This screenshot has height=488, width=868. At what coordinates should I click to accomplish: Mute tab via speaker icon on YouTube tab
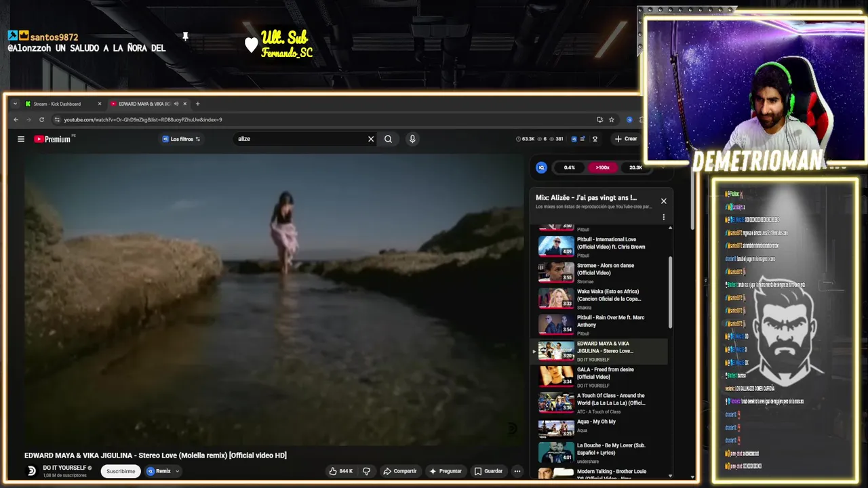point(176,104)
